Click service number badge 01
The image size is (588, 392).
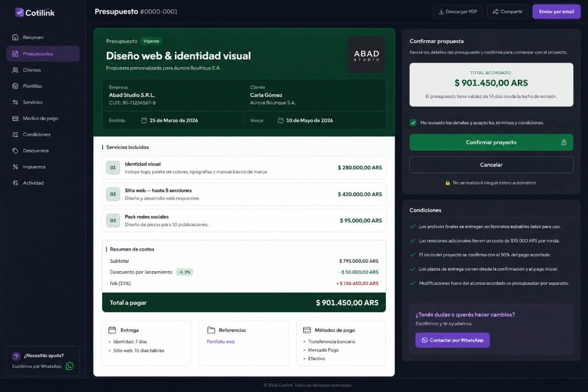tap(113, 168)
